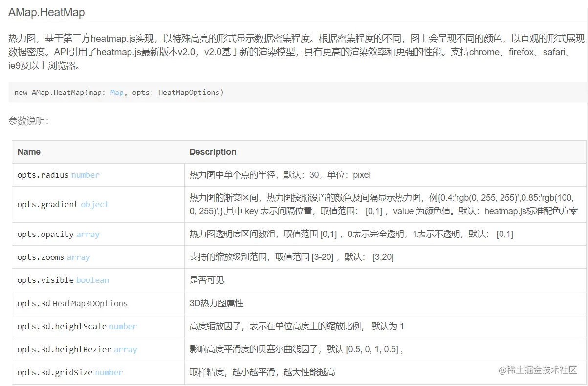Click the gridSize description '取样精度'

click(x=207, y=372)
